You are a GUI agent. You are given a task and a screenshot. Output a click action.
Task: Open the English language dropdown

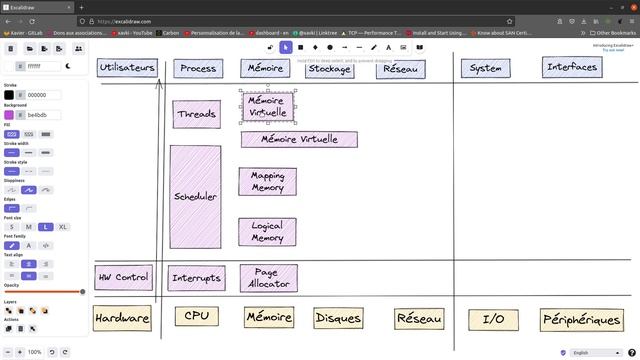(596, 353)
